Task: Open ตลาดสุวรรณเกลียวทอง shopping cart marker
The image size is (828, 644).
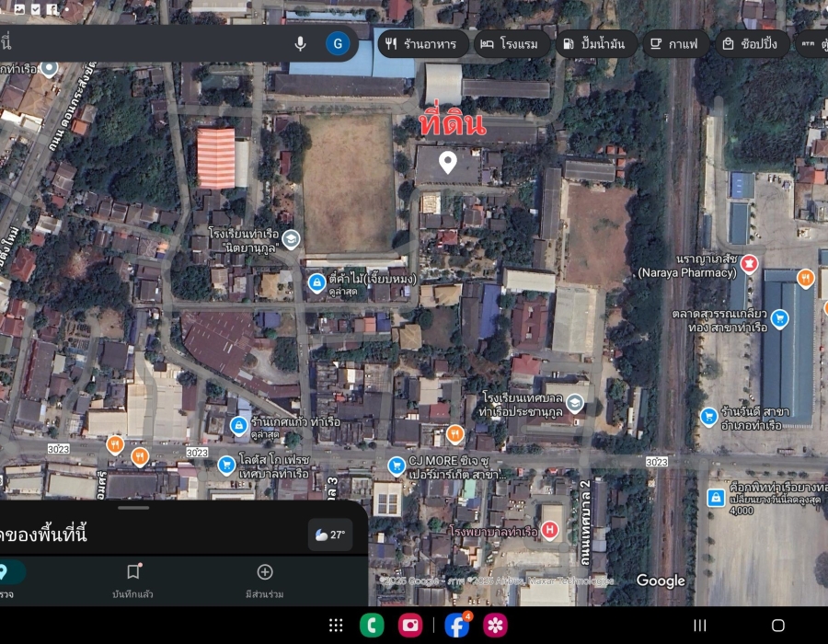Action: pyautogui.click(x=780, y=319)
